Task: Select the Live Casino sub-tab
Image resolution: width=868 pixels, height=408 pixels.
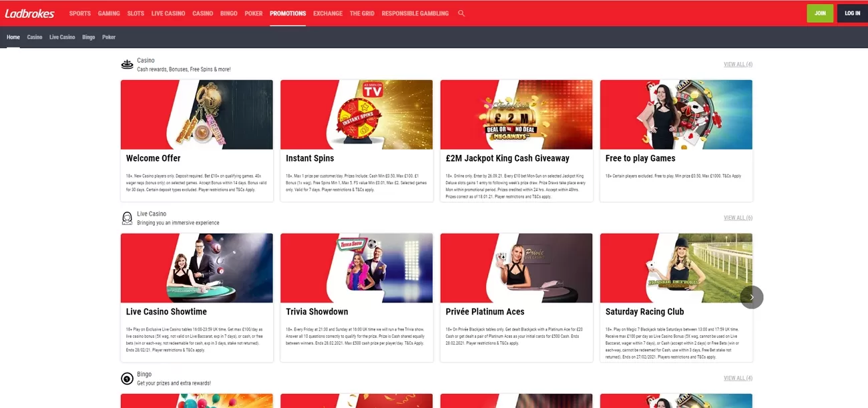Action: point(62,37)
